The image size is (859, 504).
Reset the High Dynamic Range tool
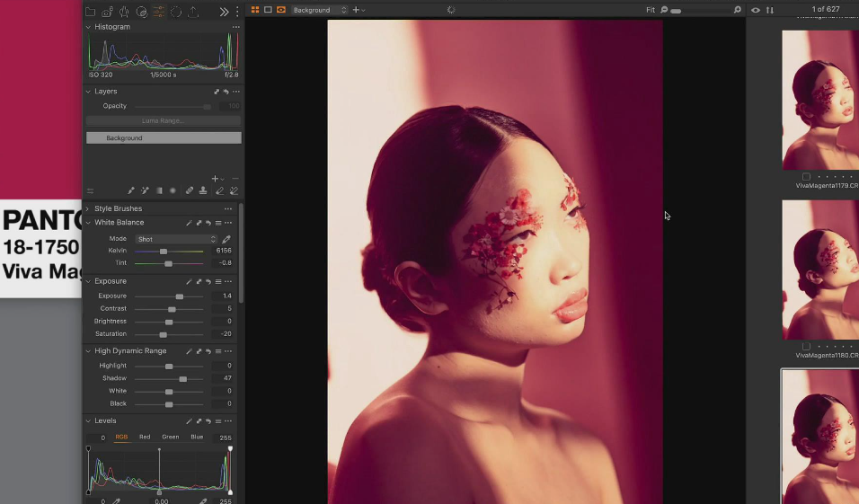click(x=208, y=351)
